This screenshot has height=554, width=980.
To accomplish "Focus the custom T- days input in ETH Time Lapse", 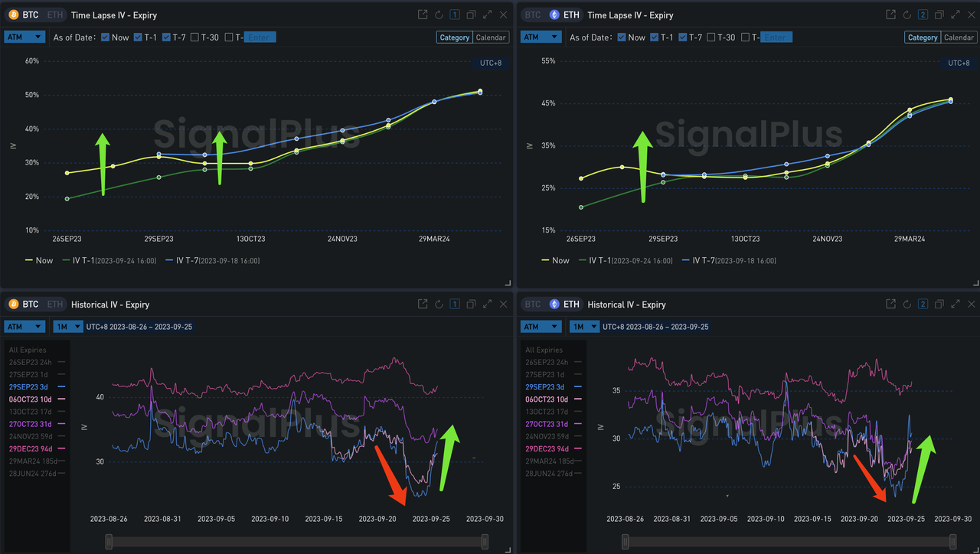I will coord(776,37).
